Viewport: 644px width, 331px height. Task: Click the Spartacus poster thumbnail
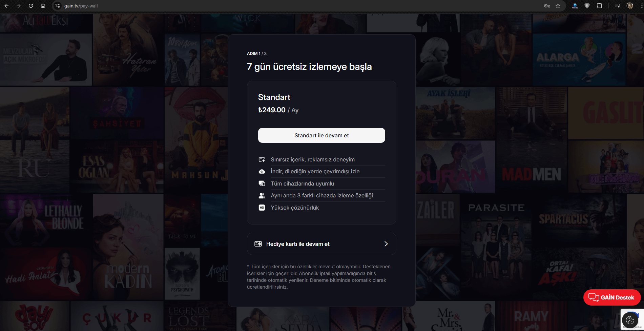click(579, 220)
